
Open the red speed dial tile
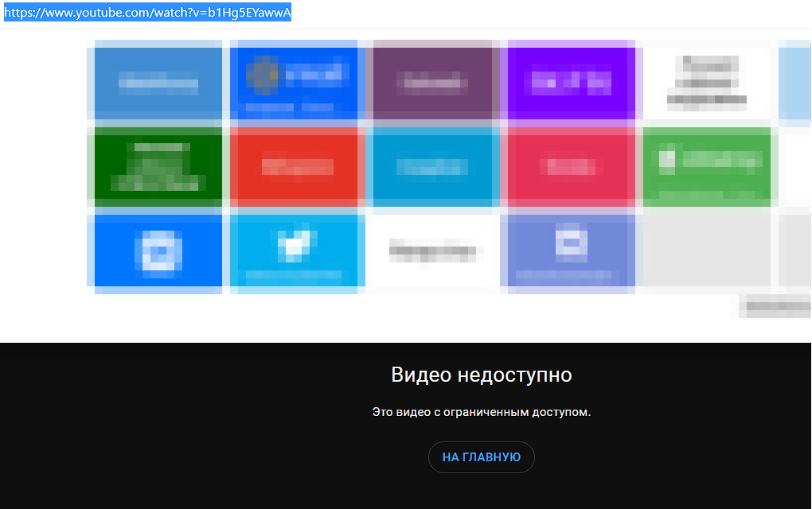point(296,167)
